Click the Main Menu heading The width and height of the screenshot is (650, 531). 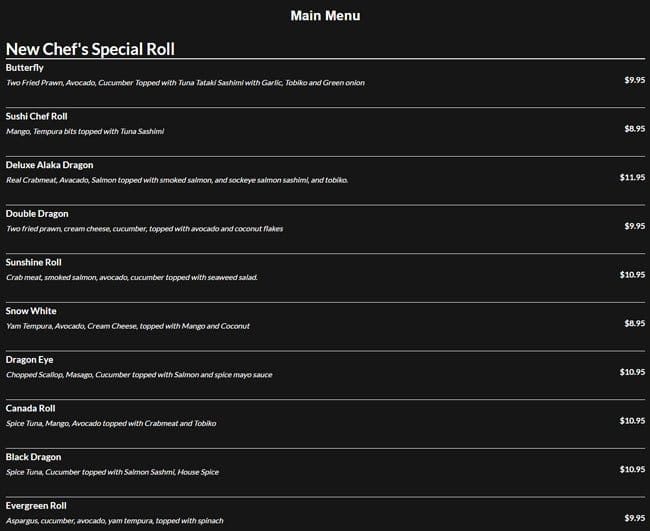pos(325,16)
